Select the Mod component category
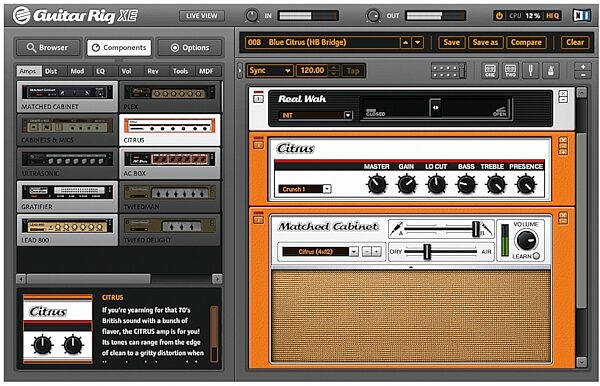This screenshot has height=386, width=600. click(77, 71)
